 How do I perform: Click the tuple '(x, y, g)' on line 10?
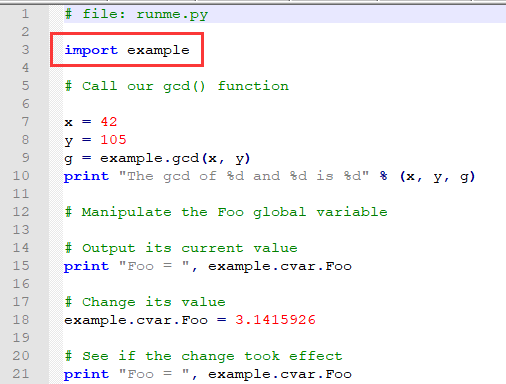coord(437,176)
